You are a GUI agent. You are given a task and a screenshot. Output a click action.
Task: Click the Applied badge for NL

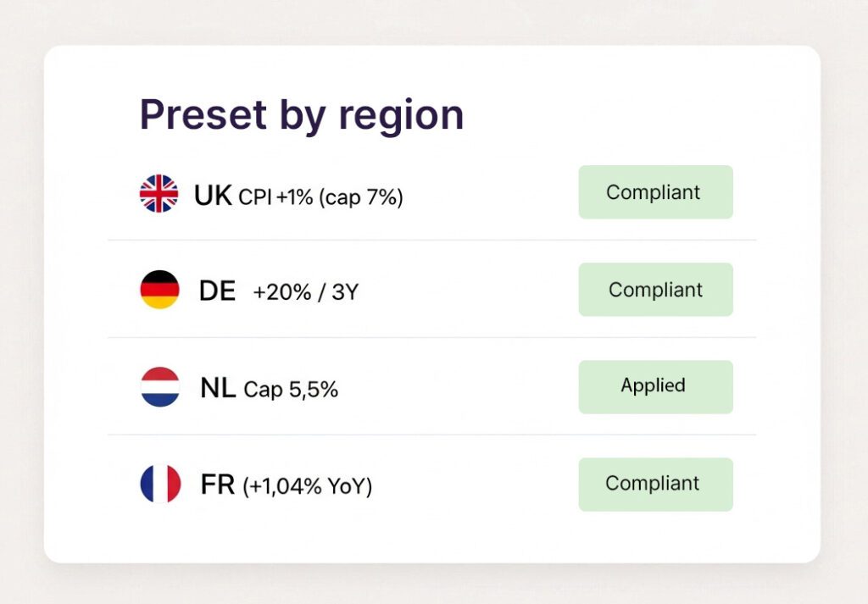point(654,386)
